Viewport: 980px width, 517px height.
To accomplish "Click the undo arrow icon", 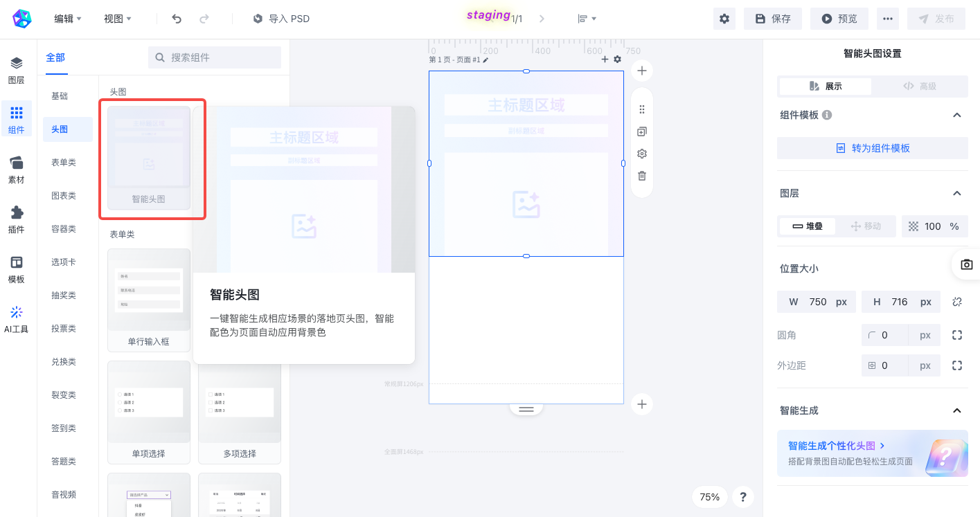I will [x=177, y=19].
